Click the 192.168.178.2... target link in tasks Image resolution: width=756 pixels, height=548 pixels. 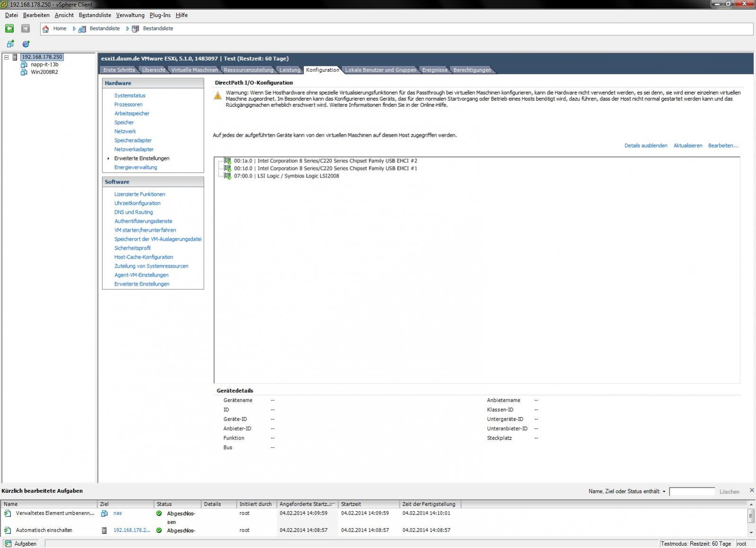click(x=132, y=531)
